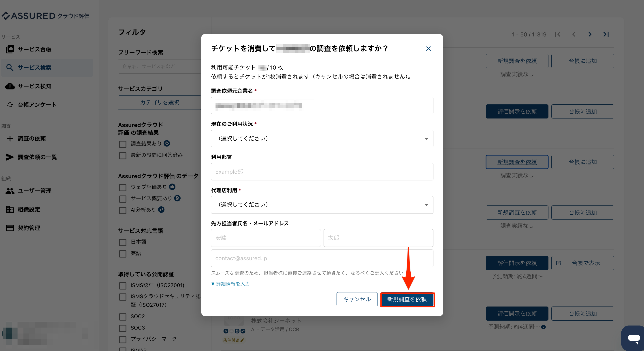Click 新規調査を依頼 in the first result row

517,61
